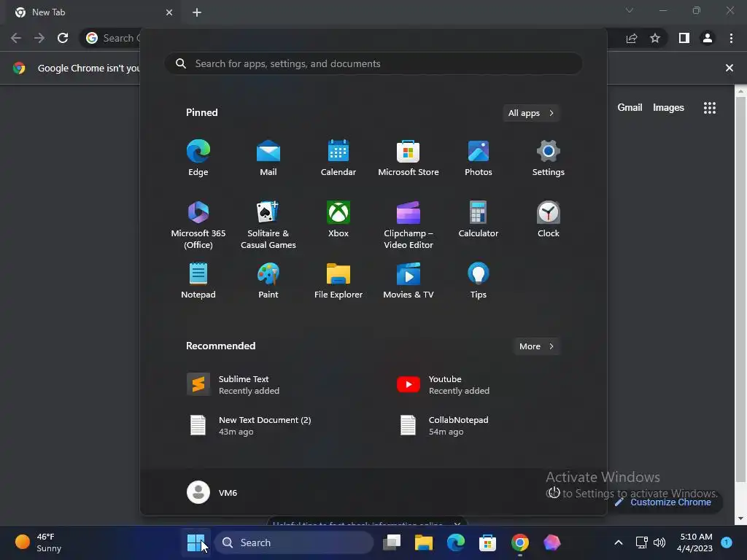This screenshot has height=560, width=747.
Task: Open the Paint app
Action: (x=268, y=281)
